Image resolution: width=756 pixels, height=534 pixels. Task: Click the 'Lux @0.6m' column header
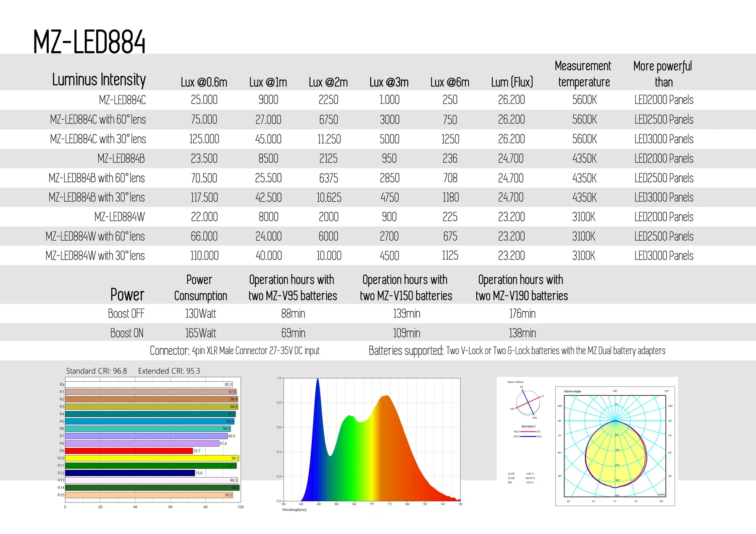click(204, 82)
